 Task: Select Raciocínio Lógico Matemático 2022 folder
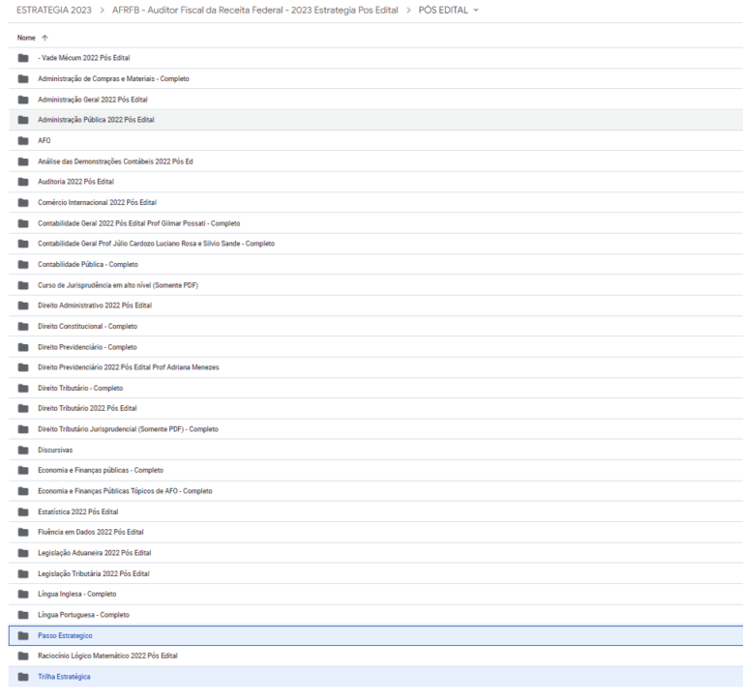tap(375, 656)
